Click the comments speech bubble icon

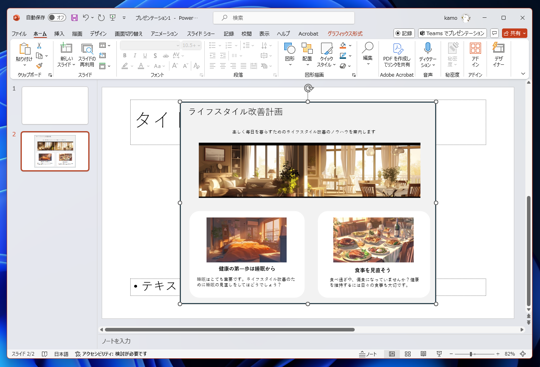click(494, 33)
